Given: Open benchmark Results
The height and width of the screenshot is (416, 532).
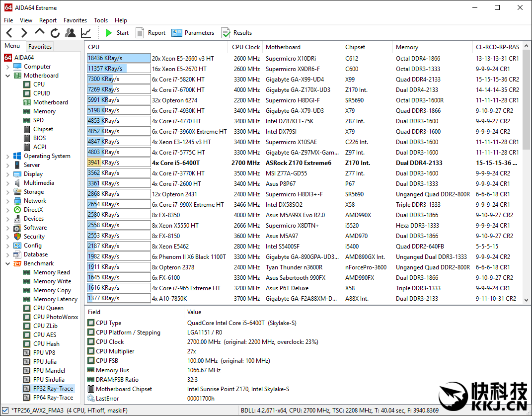Looking at the screenshot, I should tap(236, 33).
